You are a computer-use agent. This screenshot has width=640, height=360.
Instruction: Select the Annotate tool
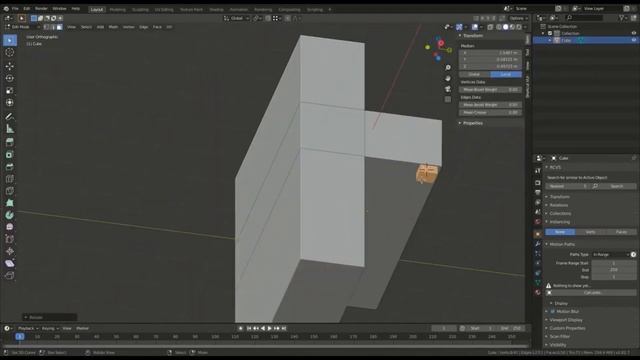click(x=10, y=117)
